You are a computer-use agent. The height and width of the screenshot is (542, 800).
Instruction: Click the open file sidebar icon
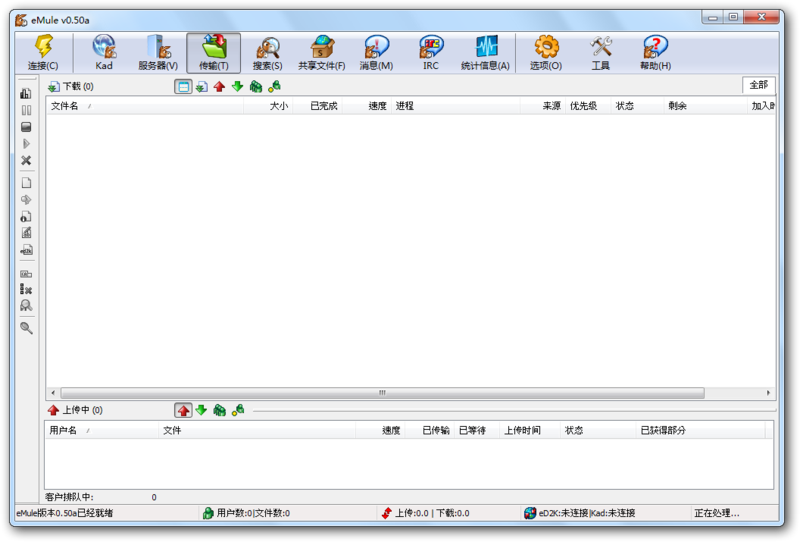(26, 183)
